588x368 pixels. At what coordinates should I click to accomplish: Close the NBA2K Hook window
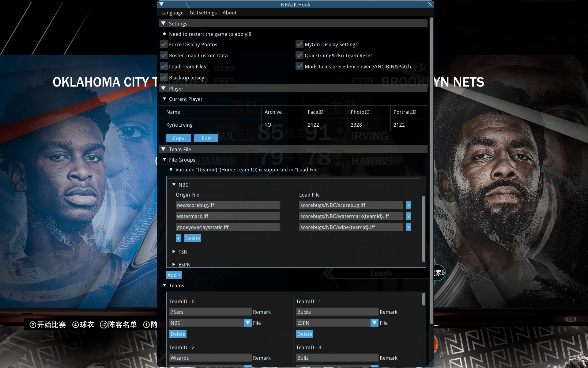[430, 4]
